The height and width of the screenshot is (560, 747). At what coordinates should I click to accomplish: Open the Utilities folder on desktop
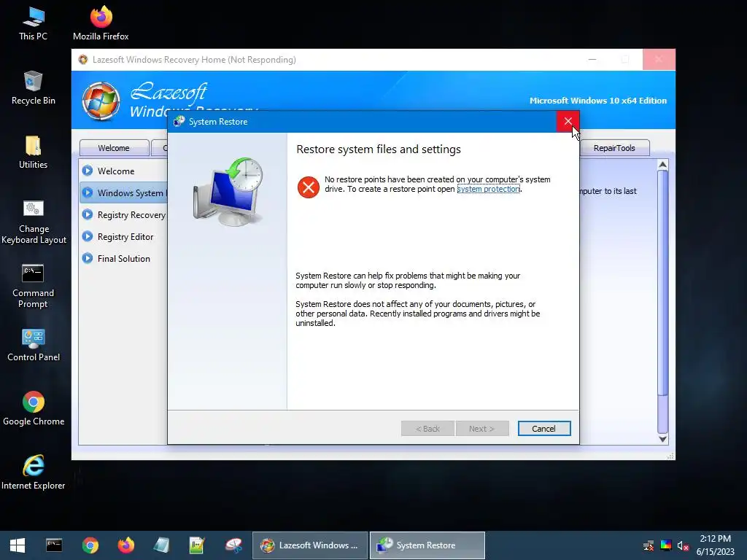[33, 152]
